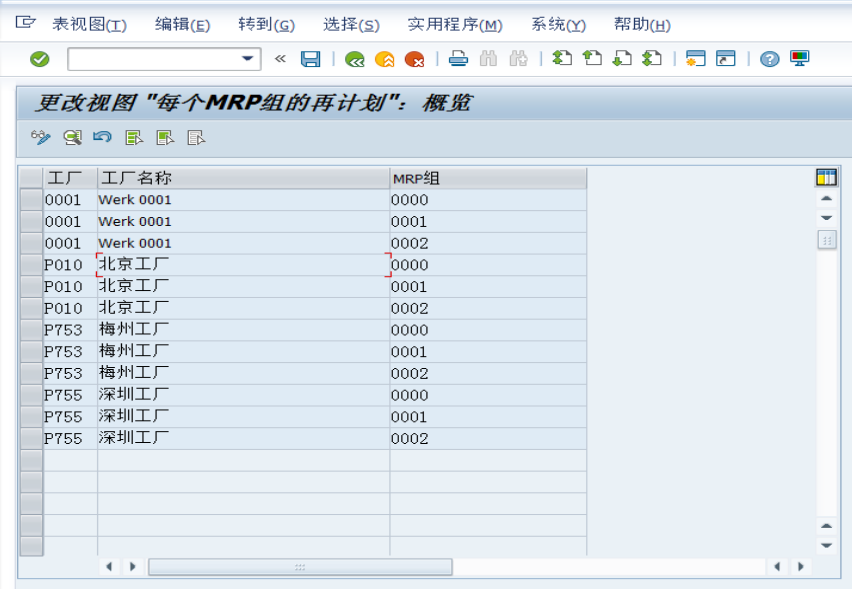Click right-end scroll-right arrow of horizontal scrollbar
852x589 pixels.
point(800,567)
